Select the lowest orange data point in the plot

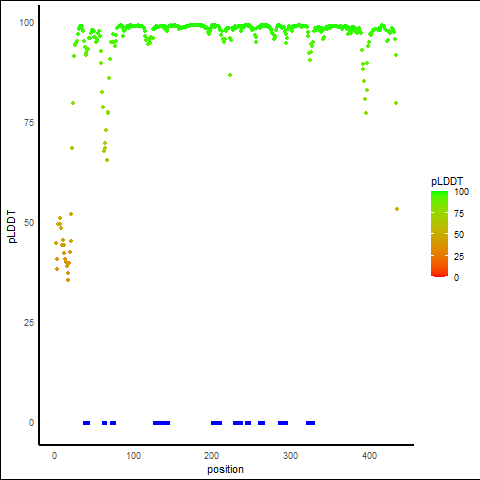[68, 280]
